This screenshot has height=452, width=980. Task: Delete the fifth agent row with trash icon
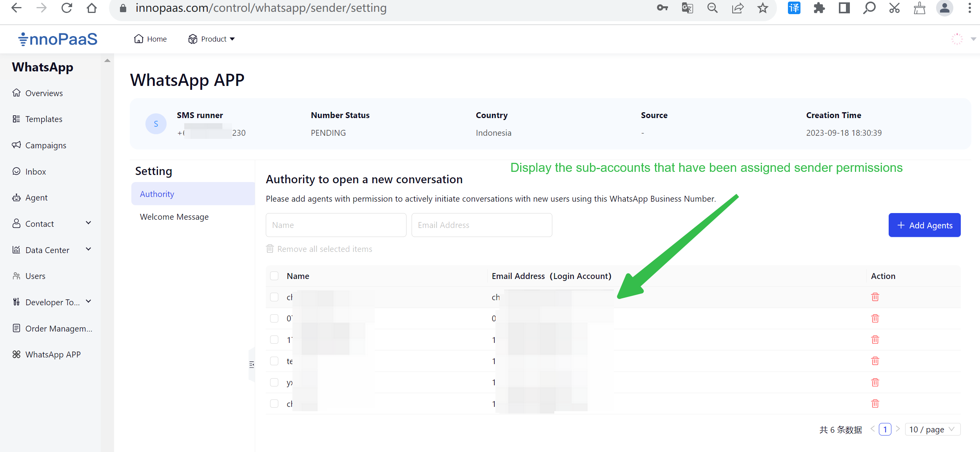coord(875,382)
